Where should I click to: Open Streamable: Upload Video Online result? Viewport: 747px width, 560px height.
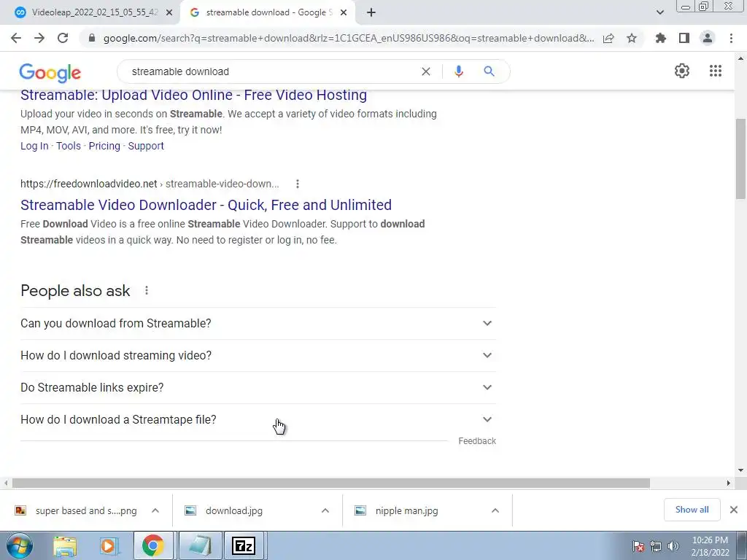pyautogui.click(x=193, y=95)
